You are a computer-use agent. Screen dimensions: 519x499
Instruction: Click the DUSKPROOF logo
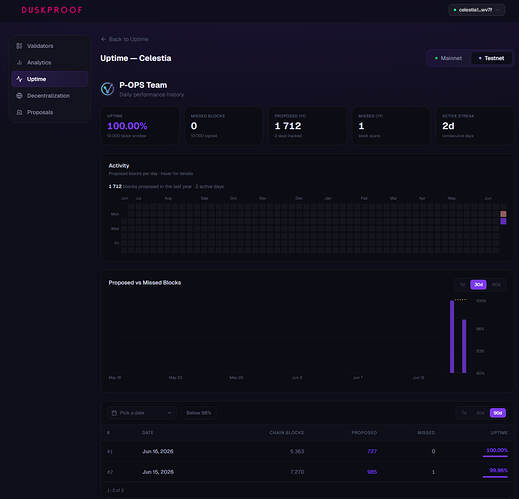pos(52,10)
